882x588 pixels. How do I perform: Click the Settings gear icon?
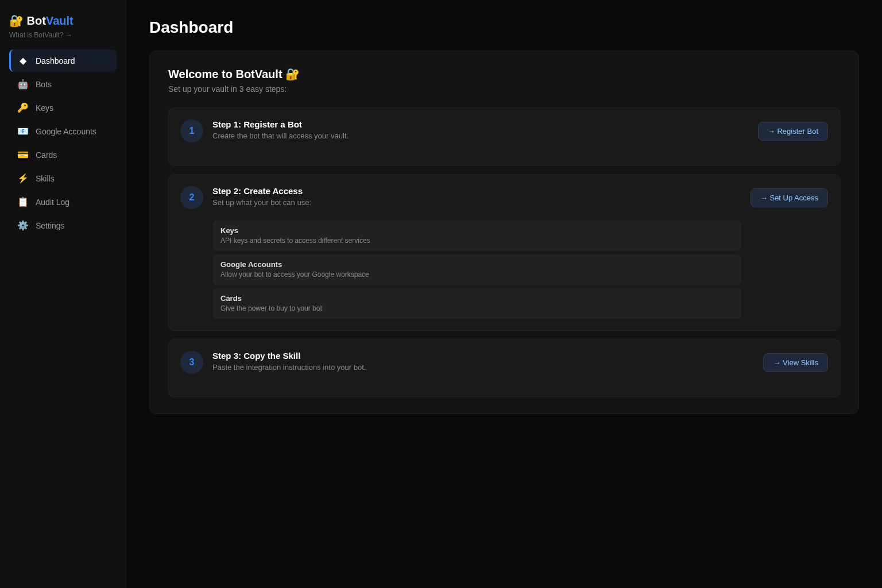click(x=23, y=226)
